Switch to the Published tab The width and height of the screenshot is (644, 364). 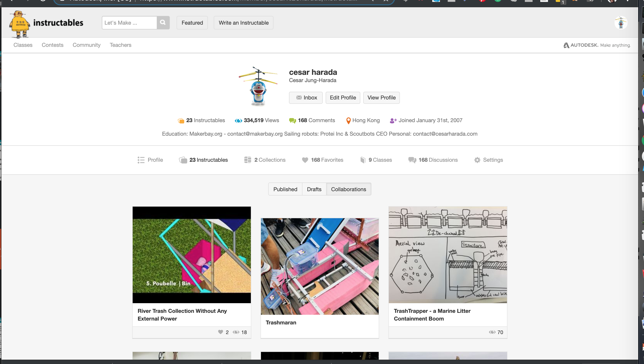(x=285, y=189)
